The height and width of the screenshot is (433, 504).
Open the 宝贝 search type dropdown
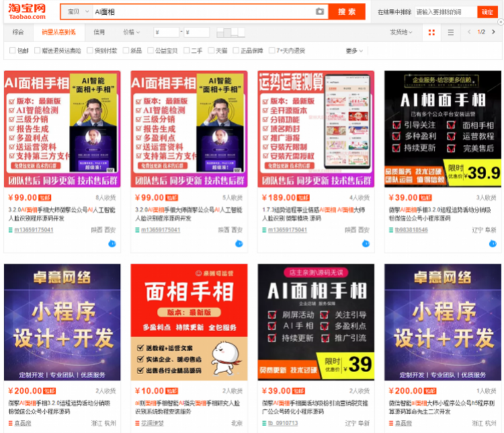pos(77,12)
